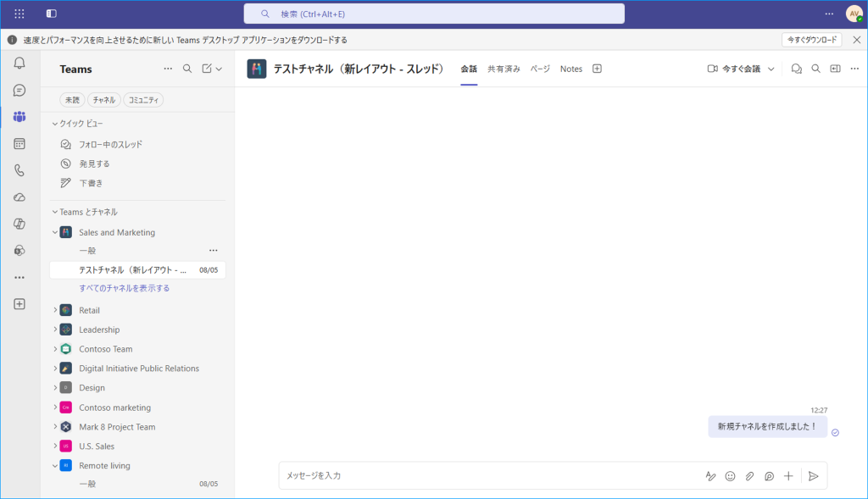Start meeting with 今すぐ会議 button
This screenshot has height=499, width=868.
[734, 69]
